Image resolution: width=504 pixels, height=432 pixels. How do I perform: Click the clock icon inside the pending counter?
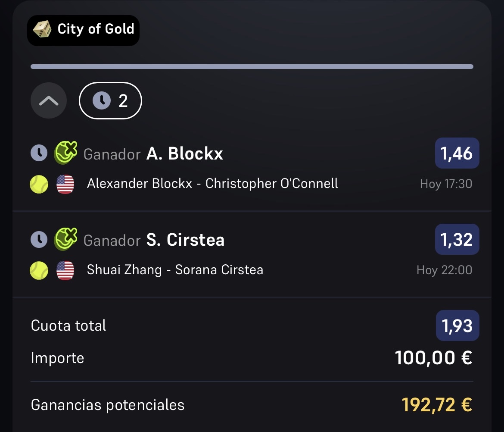point(102,101)
